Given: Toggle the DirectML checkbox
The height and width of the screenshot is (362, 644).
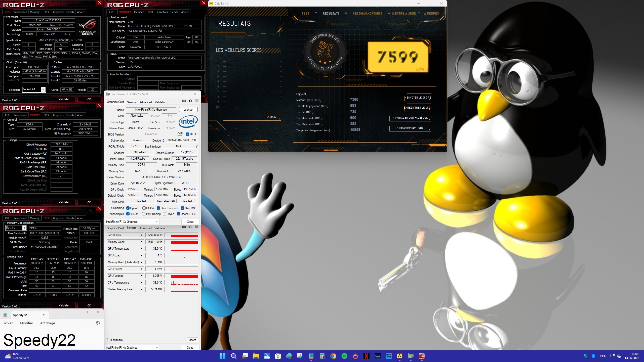Looking at the screenshot, I should [182, 208].
